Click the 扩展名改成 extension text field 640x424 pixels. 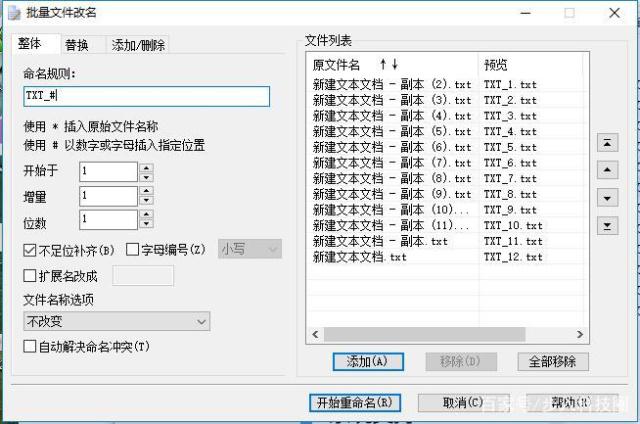(x=143, y=275)
